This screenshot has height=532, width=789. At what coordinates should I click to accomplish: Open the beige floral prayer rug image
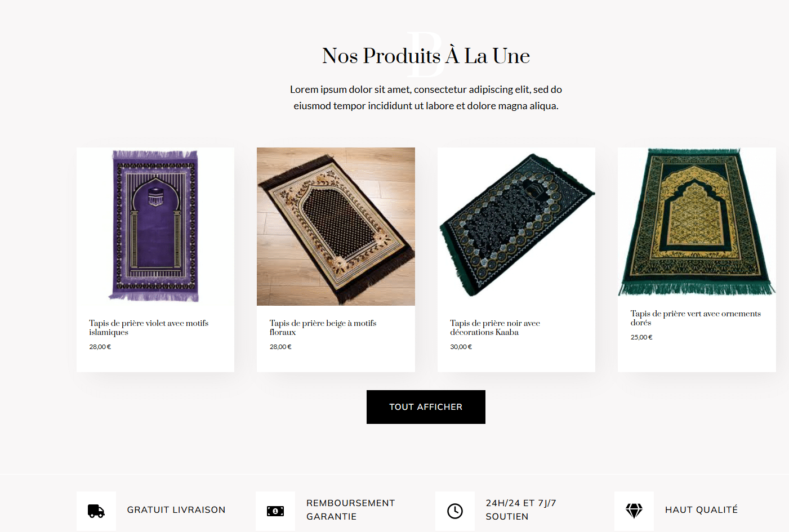click(336, 226)
